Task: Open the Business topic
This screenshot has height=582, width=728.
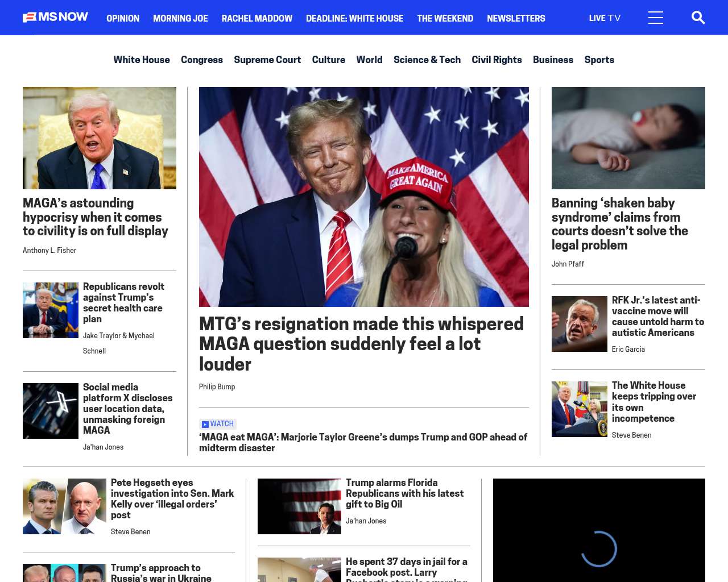Action: pos(553,60)
